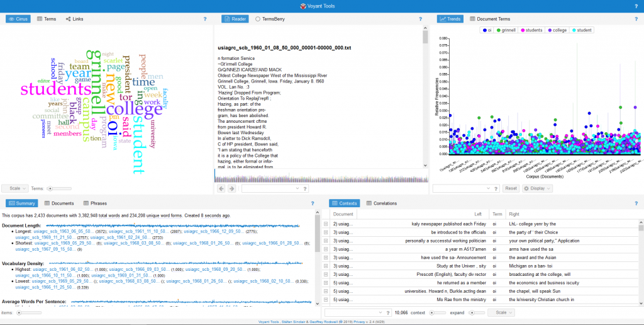
Task: Click the Reader panel search field
Action: coord(270,188)
